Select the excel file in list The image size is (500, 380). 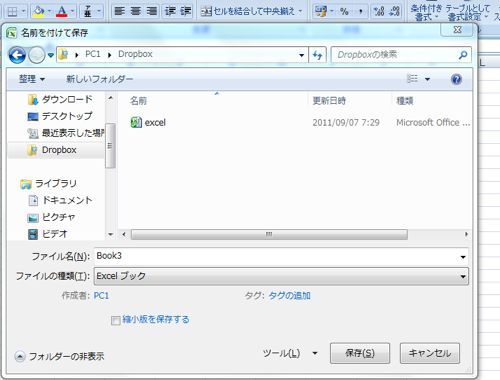point(149,123)
